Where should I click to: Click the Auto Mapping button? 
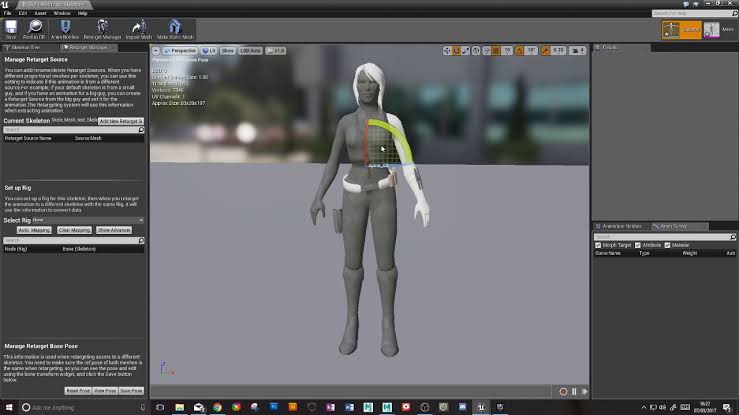click(34, 230)
